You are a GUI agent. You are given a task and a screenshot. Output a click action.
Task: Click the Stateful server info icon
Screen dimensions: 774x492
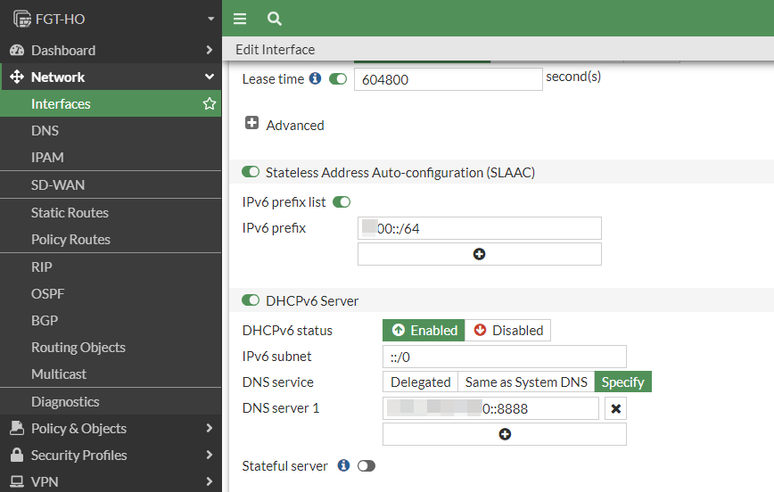344,465
